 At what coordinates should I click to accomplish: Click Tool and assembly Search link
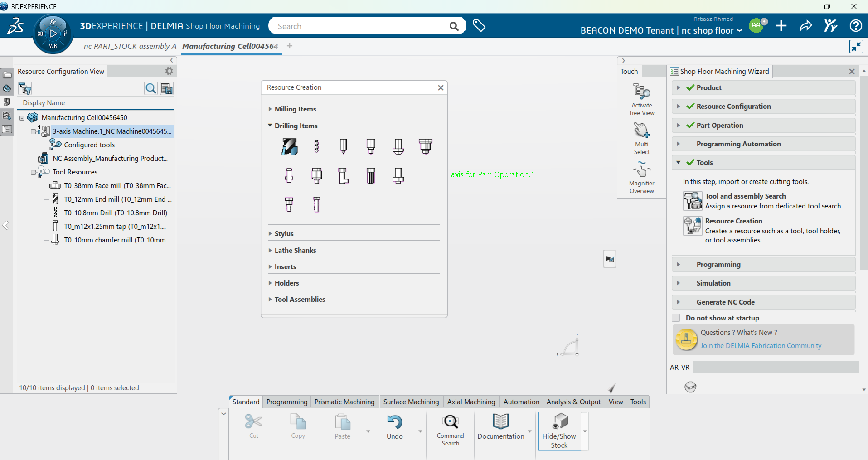(745, 196)
